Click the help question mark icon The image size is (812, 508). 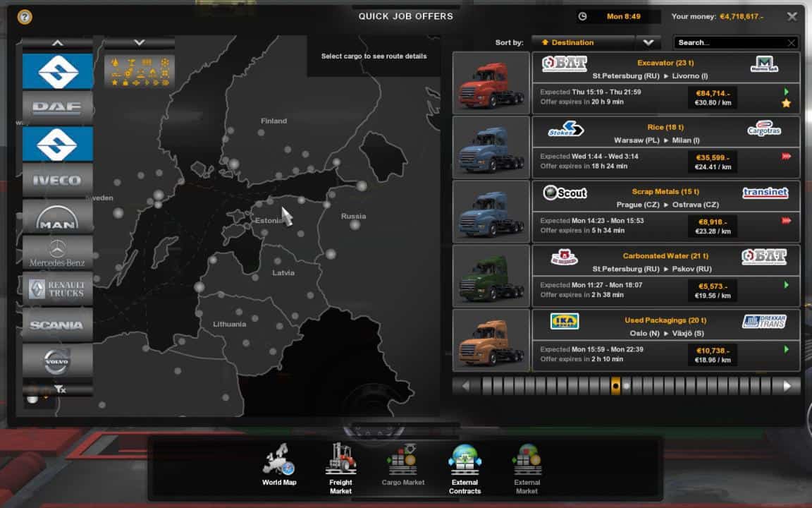coord(24,16)
